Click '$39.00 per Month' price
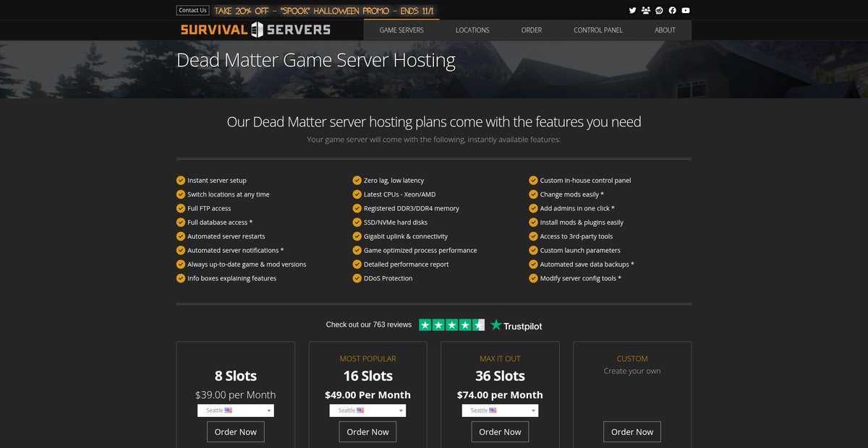Viewport: 868px width, 448px height. pyautogui.click(x=236, y=395)
